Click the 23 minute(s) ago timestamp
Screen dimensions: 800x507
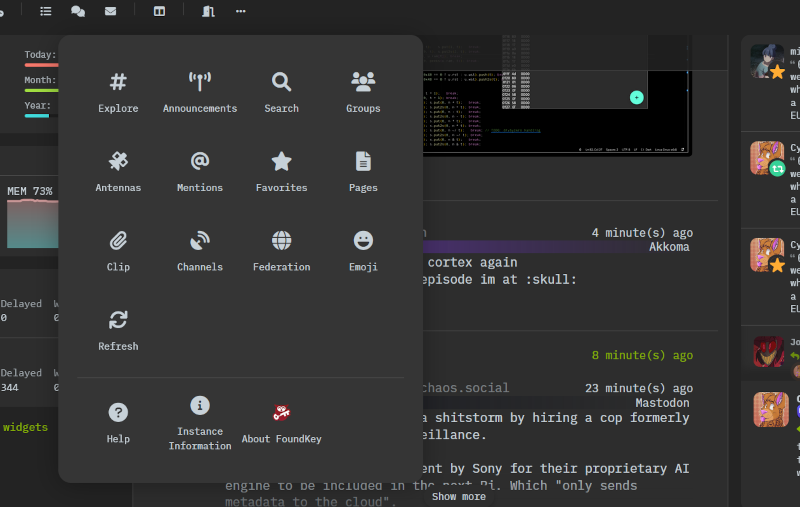639,389
